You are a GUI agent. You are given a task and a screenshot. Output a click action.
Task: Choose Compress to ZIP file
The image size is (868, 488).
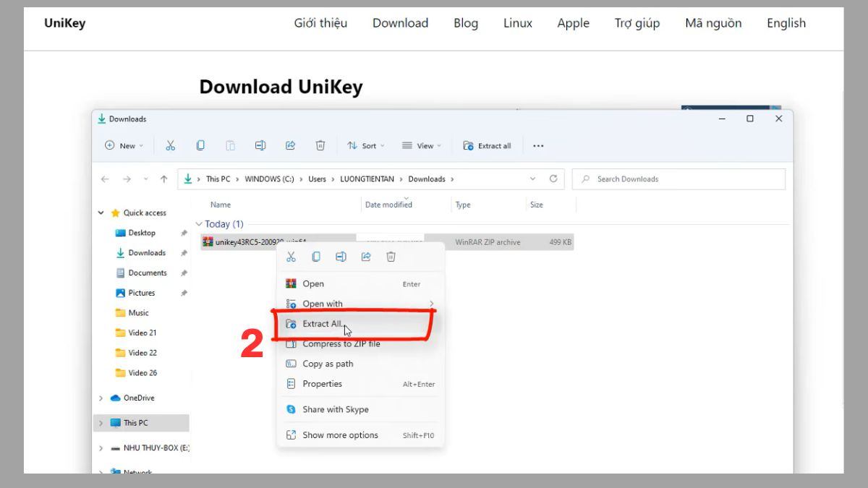coord(361,344)
